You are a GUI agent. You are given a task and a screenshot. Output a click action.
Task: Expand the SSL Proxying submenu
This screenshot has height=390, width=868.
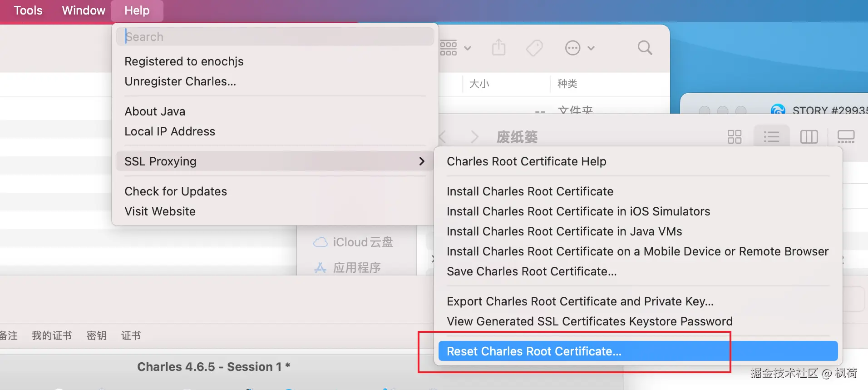[275, 161]
